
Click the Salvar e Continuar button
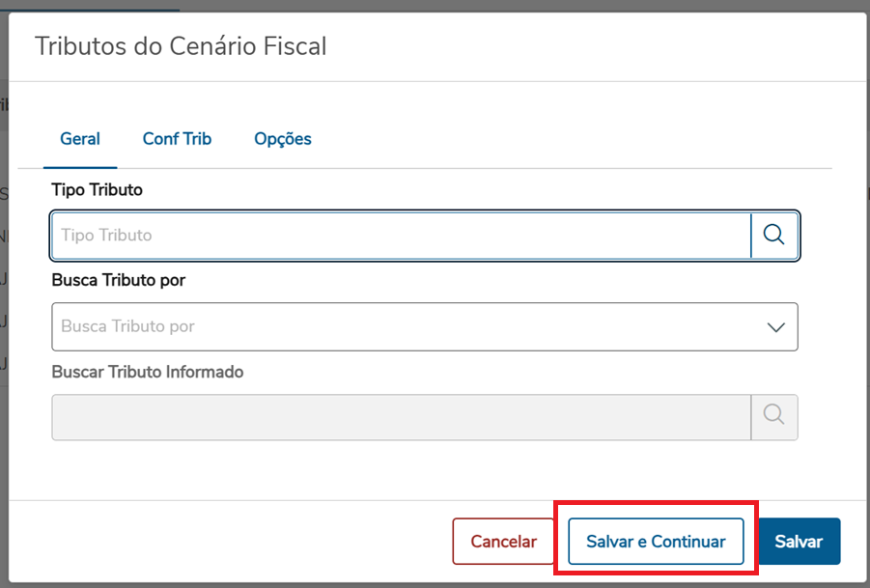656,542
